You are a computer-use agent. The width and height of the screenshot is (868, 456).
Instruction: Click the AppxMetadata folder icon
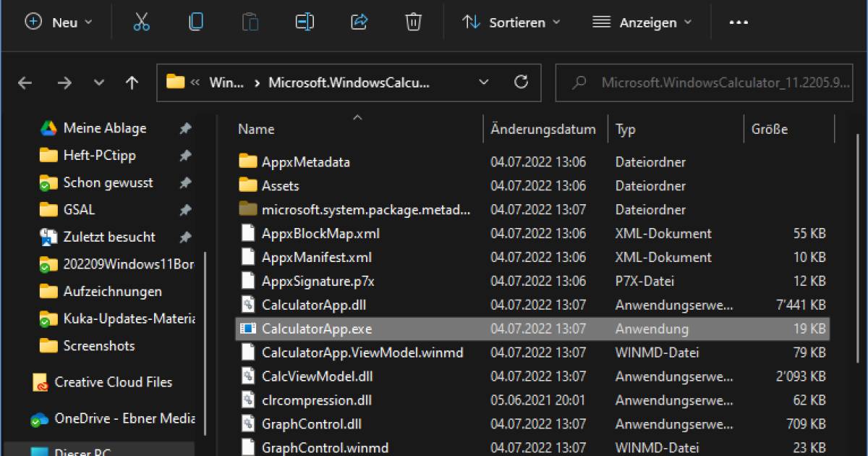coord(248,161)
